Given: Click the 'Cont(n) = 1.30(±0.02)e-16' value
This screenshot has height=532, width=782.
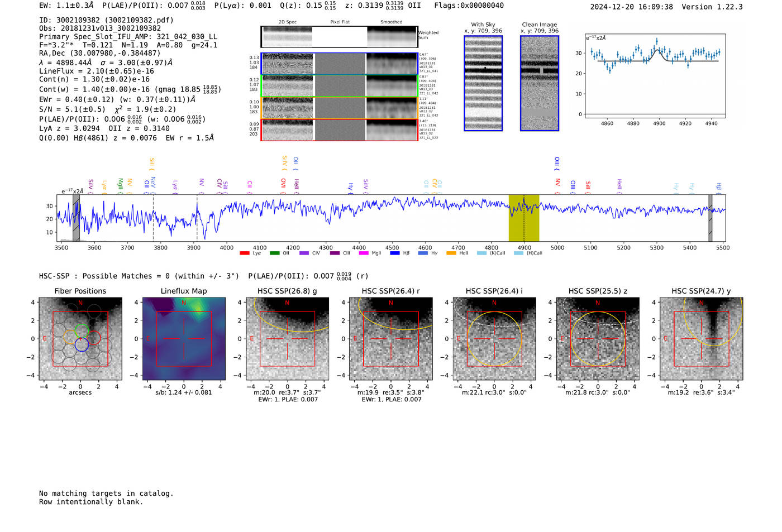Looking at the screenshot, I should (x=94, y=79).
